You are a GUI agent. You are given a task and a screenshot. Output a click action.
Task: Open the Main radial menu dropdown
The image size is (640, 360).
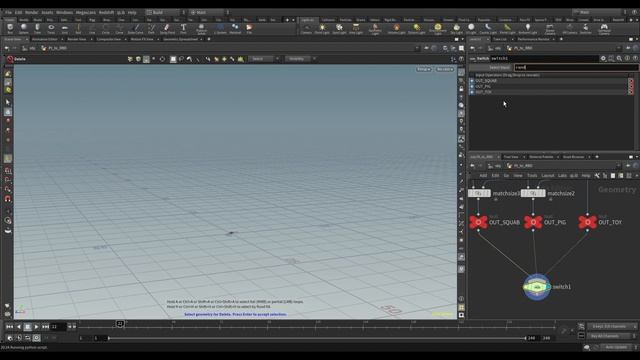click(207, 12)
